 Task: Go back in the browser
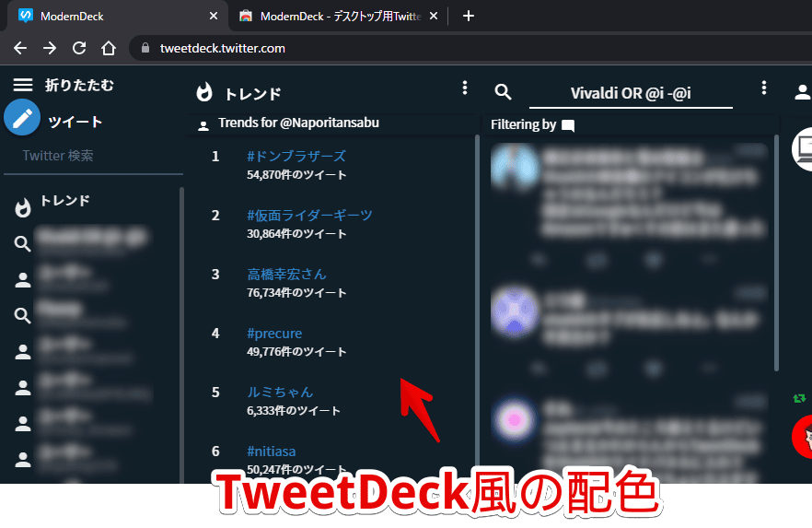tap(20, 48)
